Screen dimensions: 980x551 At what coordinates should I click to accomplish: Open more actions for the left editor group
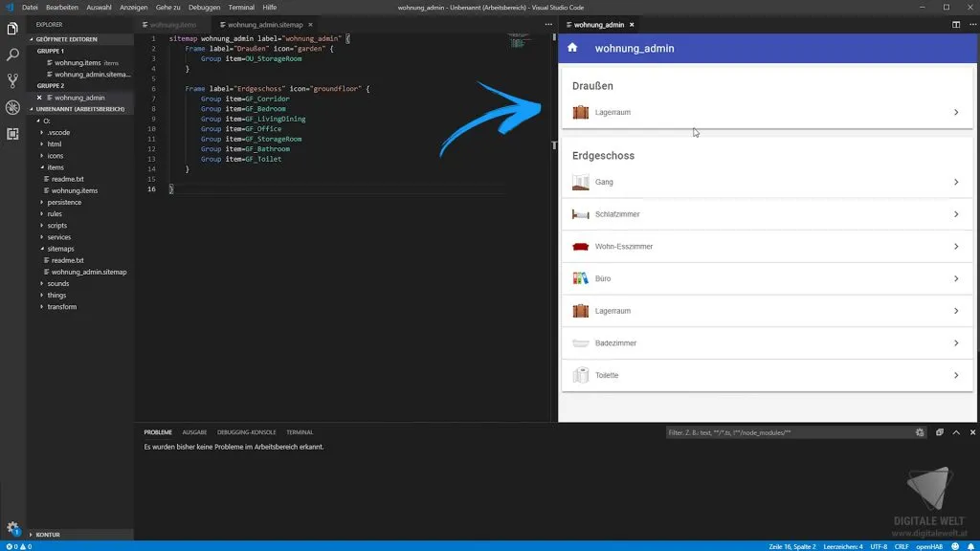tap(548, 24)
